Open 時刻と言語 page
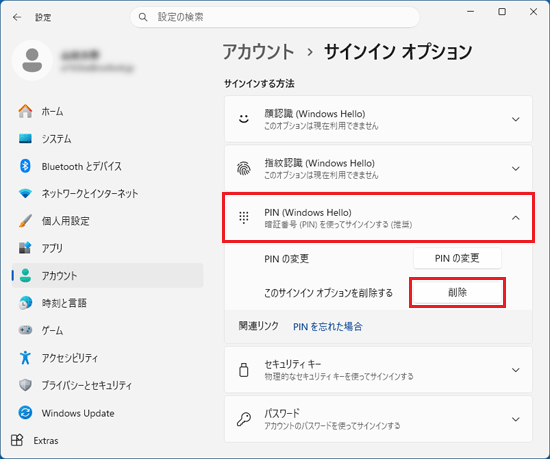The image size is (550, 459). [x=108, y=303]
